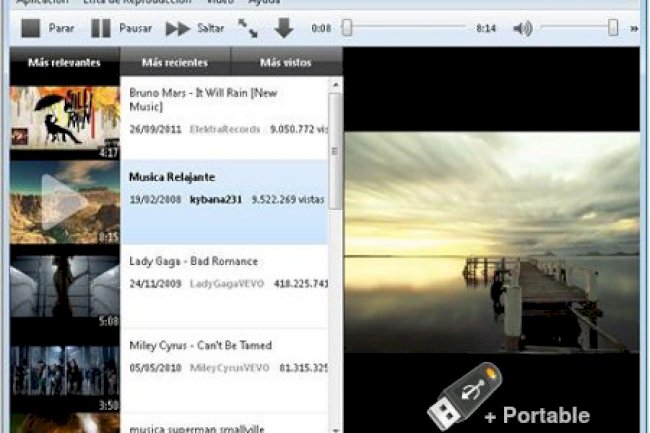Click the pier video playback area

(x=492, y=242)
